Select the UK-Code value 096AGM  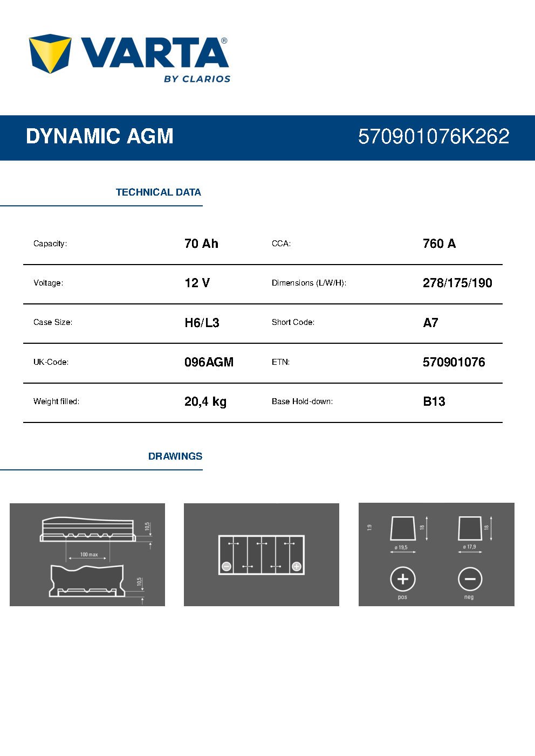(209, 362)
